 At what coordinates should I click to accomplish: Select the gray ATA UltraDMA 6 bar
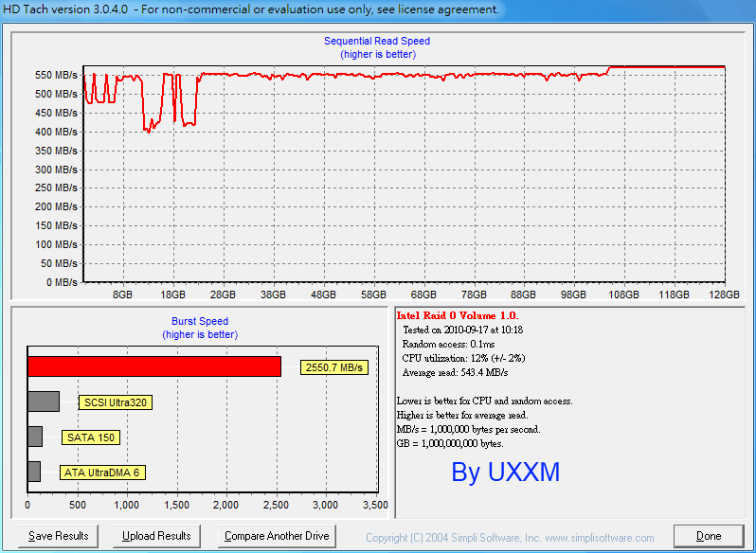34,472
